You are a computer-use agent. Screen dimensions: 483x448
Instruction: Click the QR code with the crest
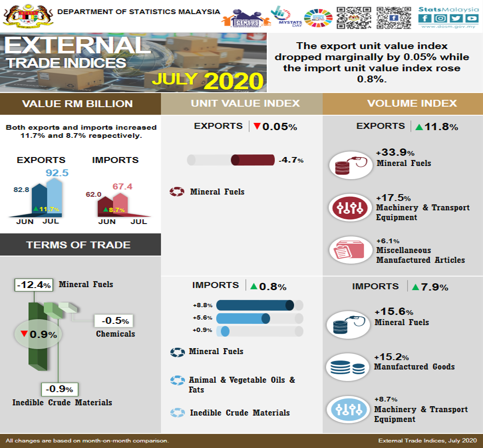coord(353,17)
